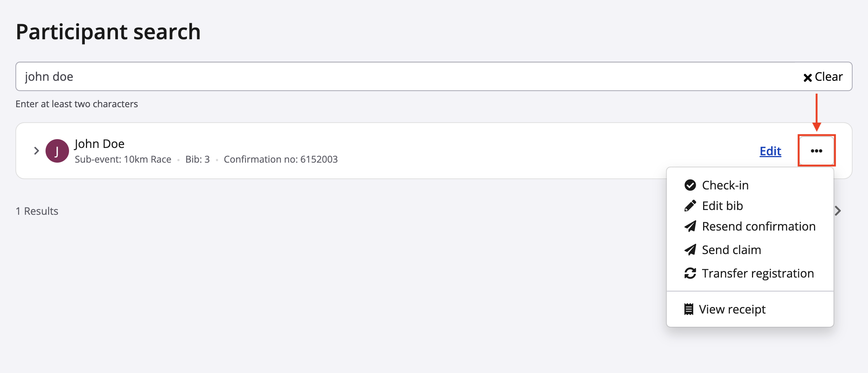Click the Confirmation no: 6152003 text
Viewport: 868px width, 373px height.
(281, 159)
